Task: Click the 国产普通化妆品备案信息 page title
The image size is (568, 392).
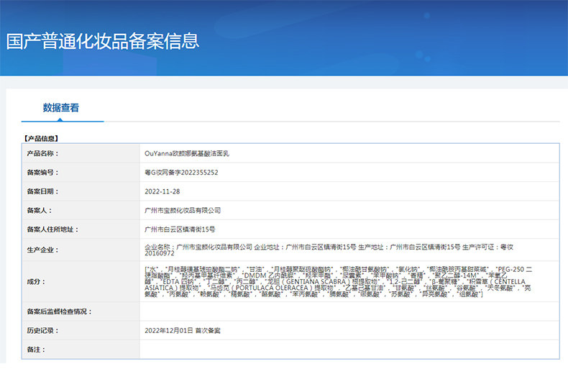Action: pyautogui.click(x=103, y=41)
